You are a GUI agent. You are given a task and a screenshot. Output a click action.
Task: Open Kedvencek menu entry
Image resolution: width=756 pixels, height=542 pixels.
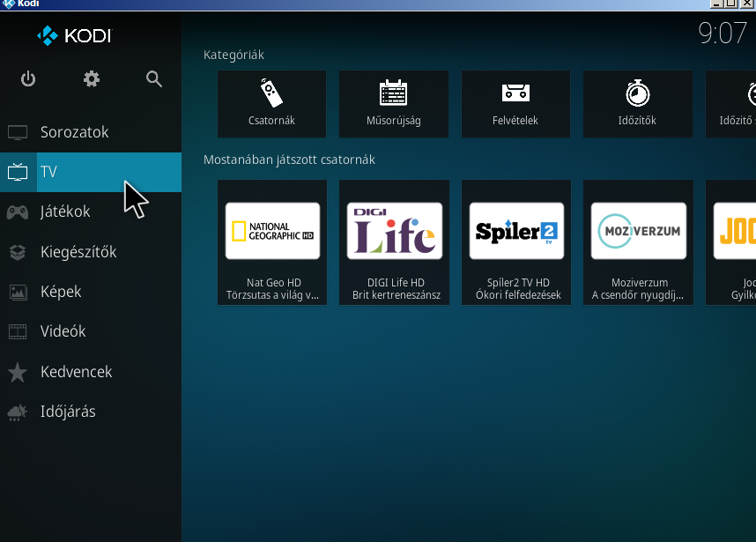(x=91, y=372)
